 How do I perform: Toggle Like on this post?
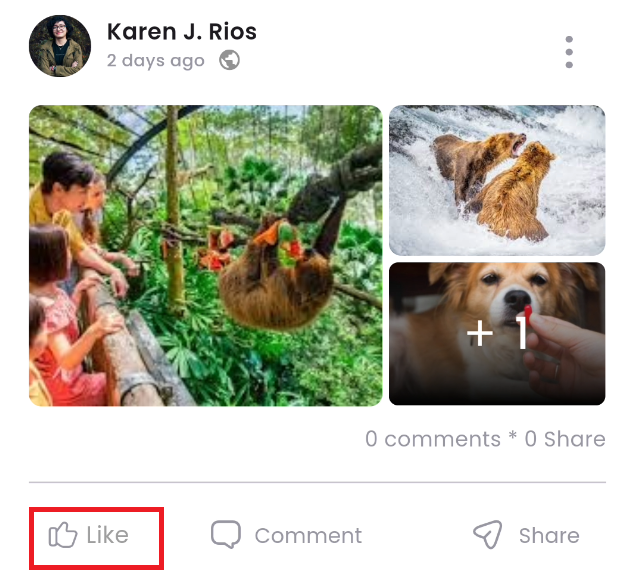tap(95, 536)
